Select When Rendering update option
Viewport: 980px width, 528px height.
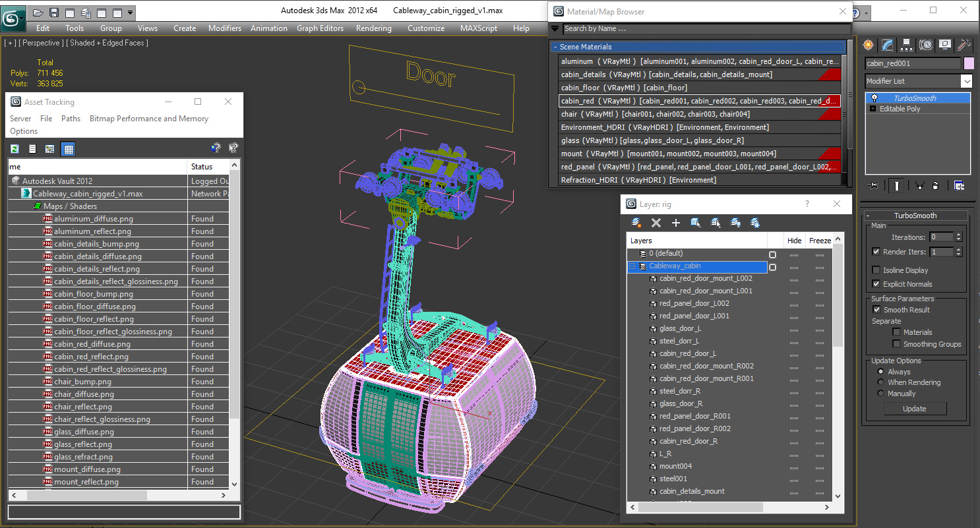[x=880, y=382]
